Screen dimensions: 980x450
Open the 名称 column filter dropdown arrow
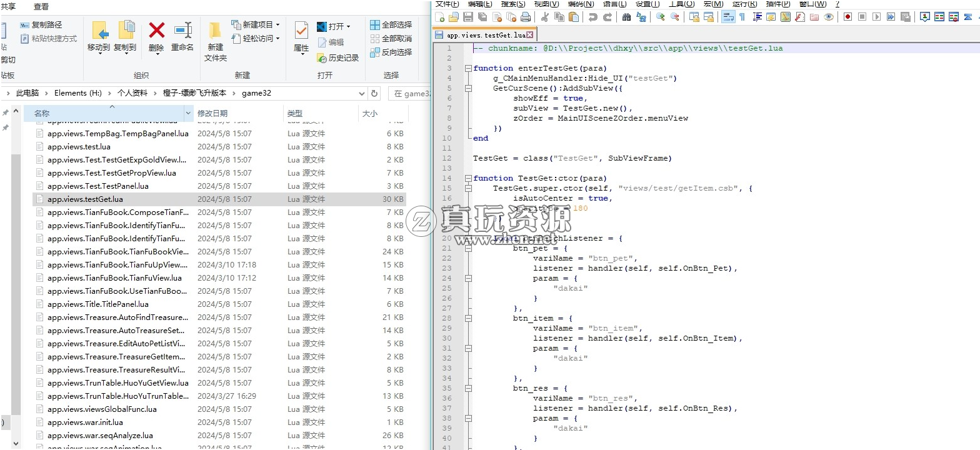(x=188, y=113)
